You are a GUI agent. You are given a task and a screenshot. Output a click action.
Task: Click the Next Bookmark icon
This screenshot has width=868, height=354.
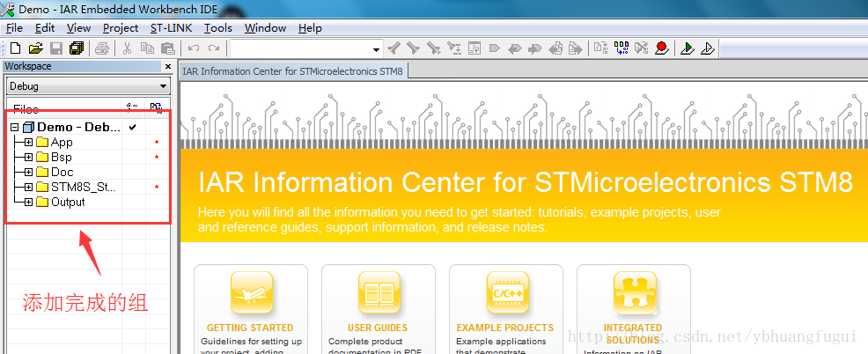[534, 48]
